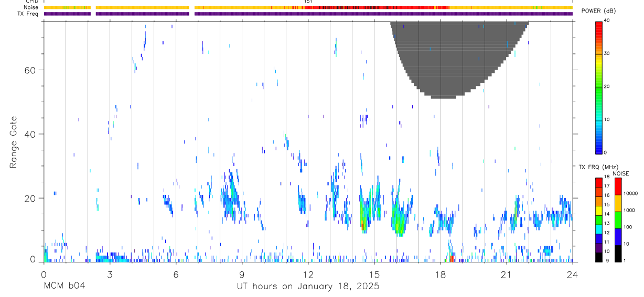Click the 21 hour tick on UT axis
Viewport: 644px width, 297px height.
506,273
